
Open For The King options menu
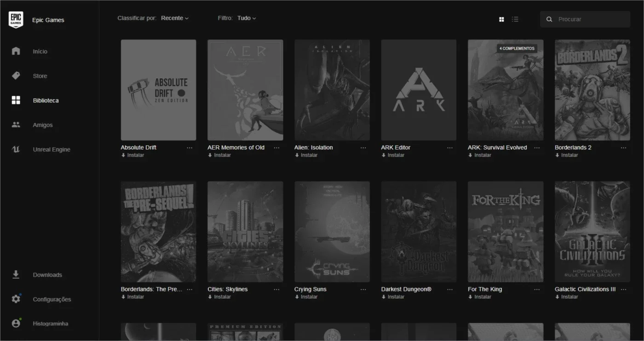[537, 290]
